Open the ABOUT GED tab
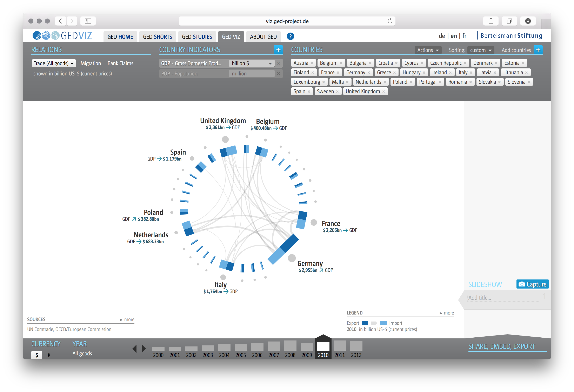 (263, 37)
